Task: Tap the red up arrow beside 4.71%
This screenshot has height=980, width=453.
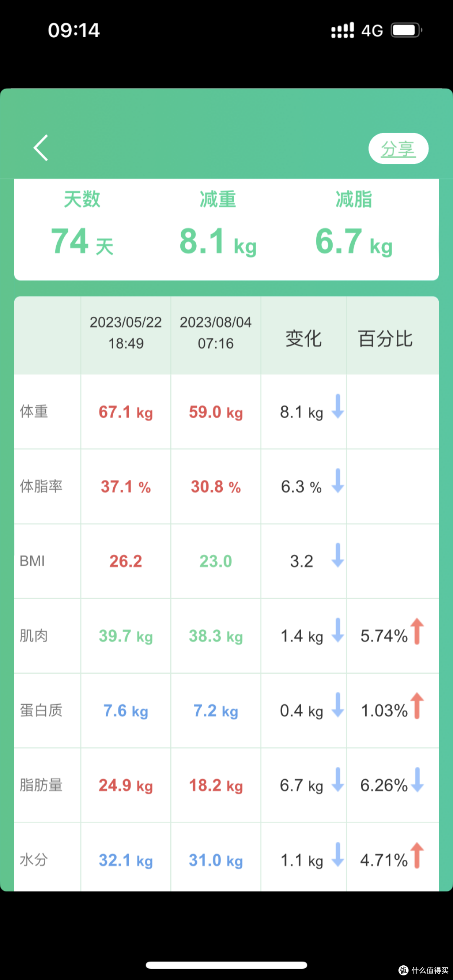Action: (x=417, y=855)
